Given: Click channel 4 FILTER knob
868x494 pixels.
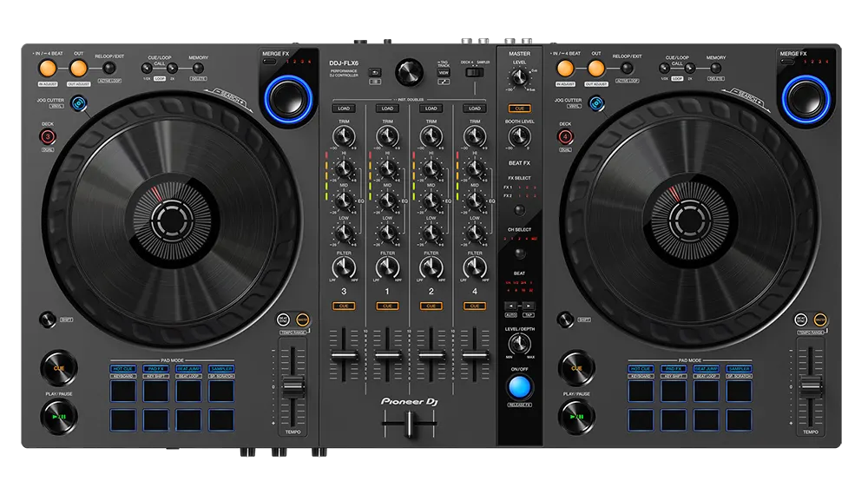Looking at the screenshot, I should tap(475, 268).
